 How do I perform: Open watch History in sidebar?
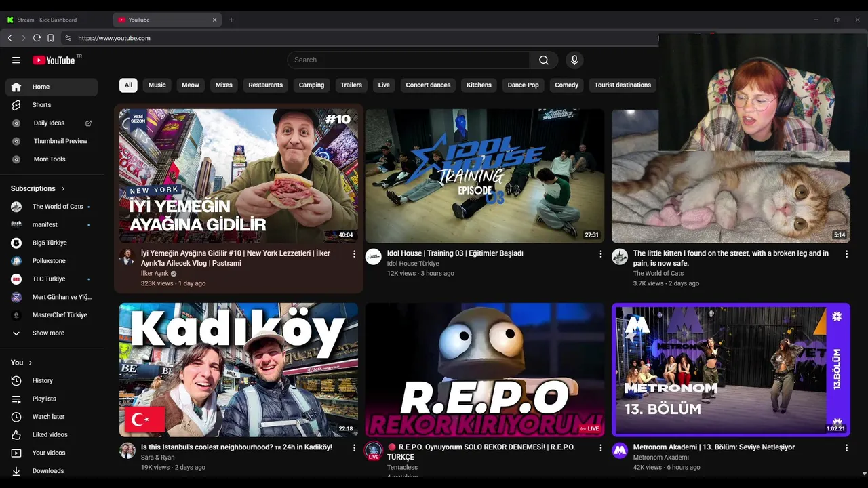52,381
